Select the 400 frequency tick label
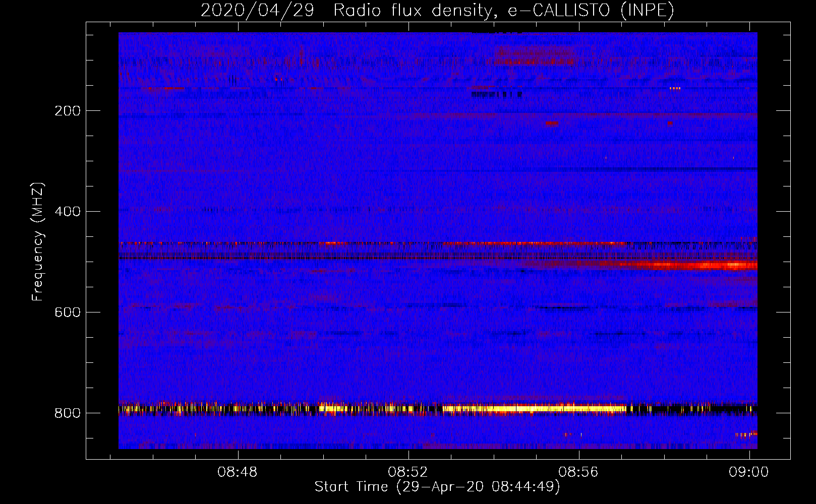The width and height of the screenshot is (816, 504). pyautogui.click(x=68, y=212)
